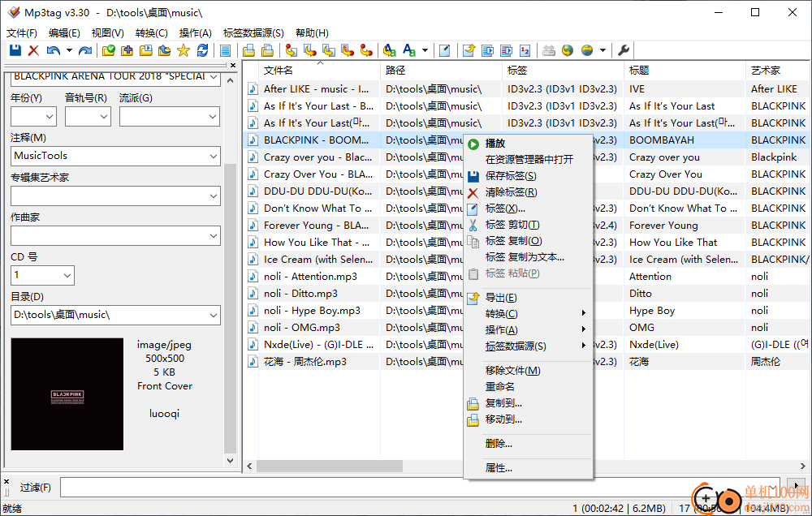The height and width of the screenshot is (516, 812).
Task: Open extended tags editor pencil icon
Action: [x=445, y=50]
